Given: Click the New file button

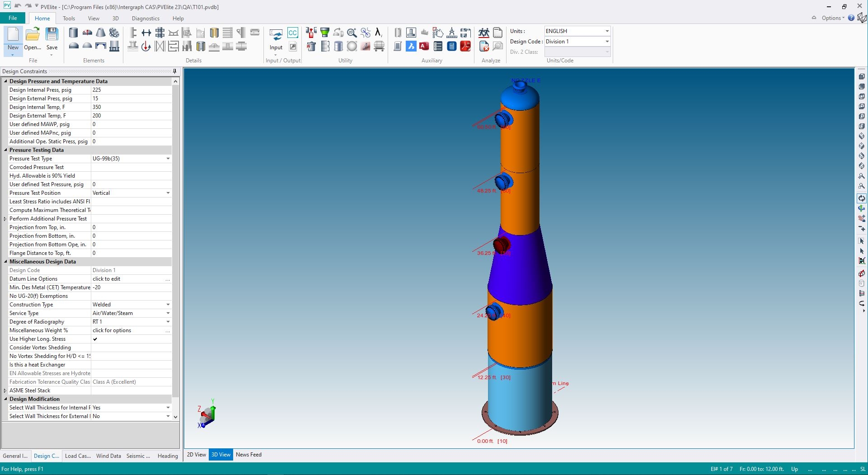Looking at the screenshot, I should [x=13, y=40].
